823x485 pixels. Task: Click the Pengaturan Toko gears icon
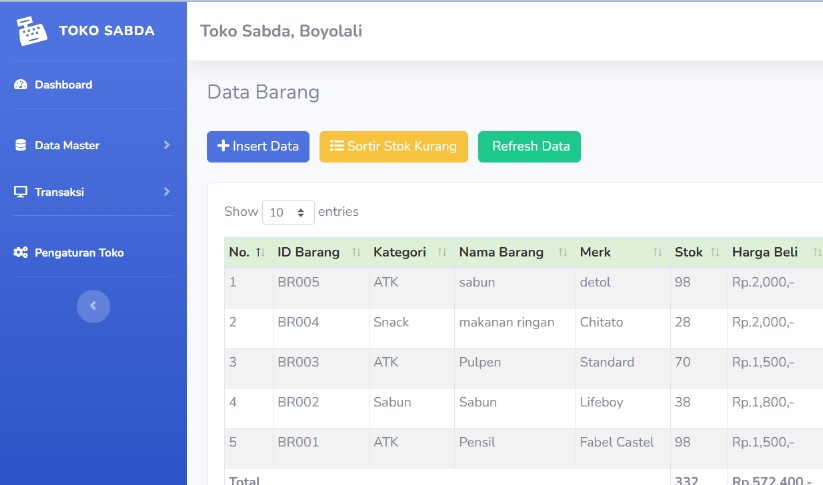tap(20, 252)
